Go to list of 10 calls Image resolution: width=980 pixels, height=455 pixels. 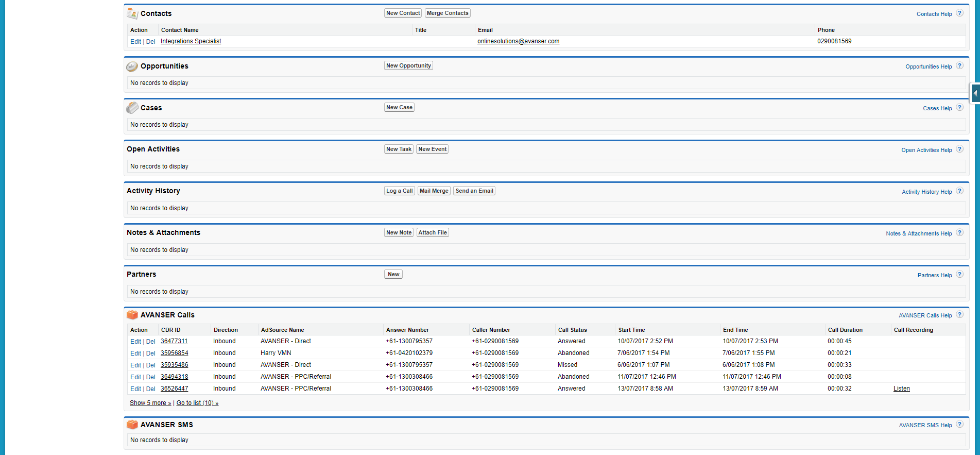(x=197, y=403)
